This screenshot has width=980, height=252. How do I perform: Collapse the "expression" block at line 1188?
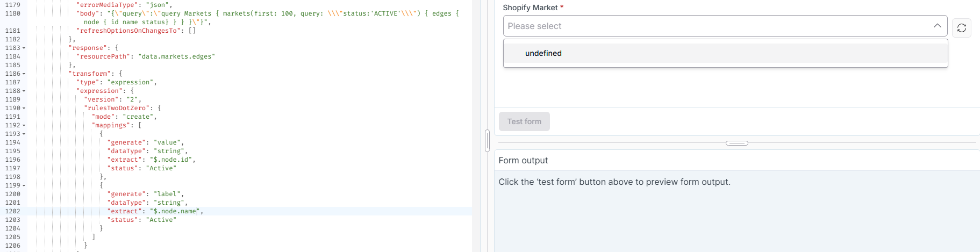[x=24, y=91]
